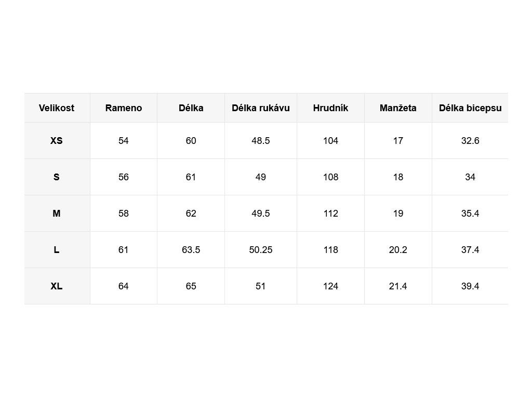Screen dimensions: 532x399
Task: Select the 39.4 biceps value cell
Action: [470, 286]
